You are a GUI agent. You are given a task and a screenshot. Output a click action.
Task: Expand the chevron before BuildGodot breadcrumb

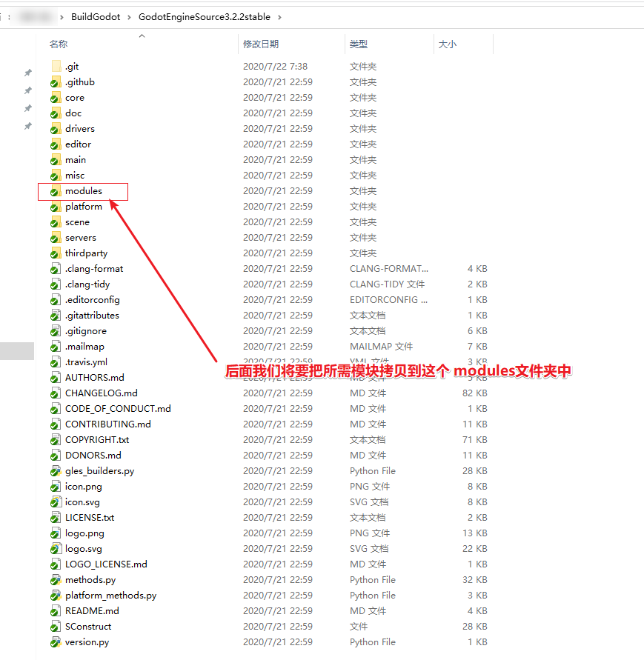(62, 17)
